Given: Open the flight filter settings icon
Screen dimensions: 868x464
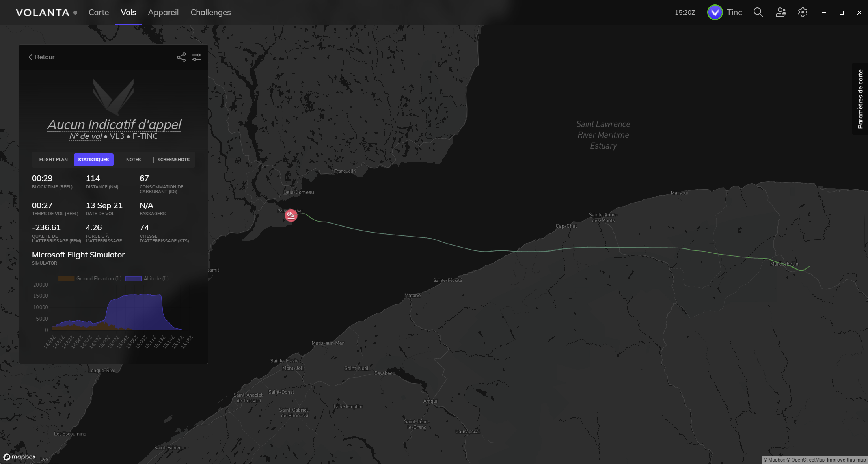Looking at the screenshot, I should coord(197,57).
